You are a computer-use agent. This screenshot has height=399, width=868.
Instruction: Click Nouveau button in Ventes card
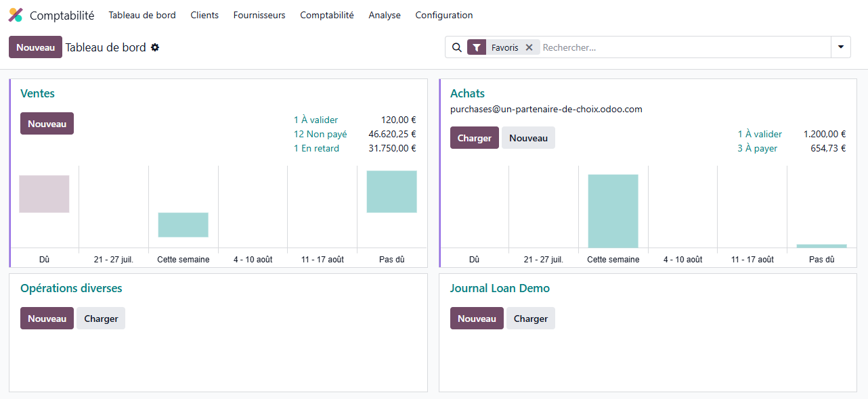click(47, 124)
